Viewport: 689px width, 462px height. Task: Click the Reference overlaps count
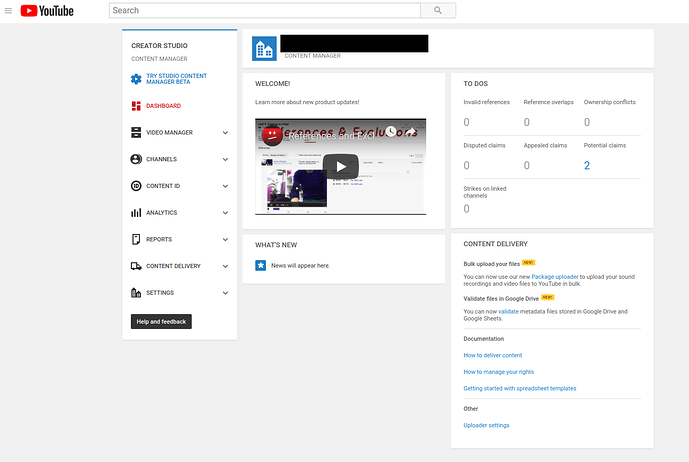[526, 122]
